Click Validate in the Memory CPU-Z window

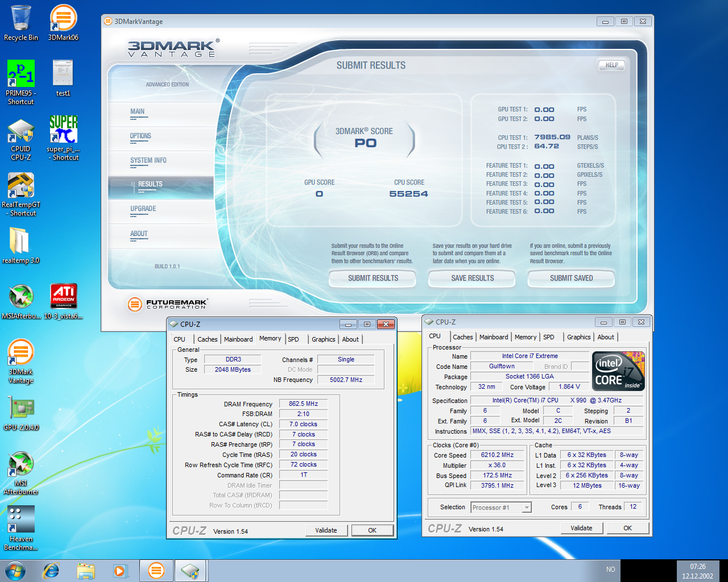[326, 530]
